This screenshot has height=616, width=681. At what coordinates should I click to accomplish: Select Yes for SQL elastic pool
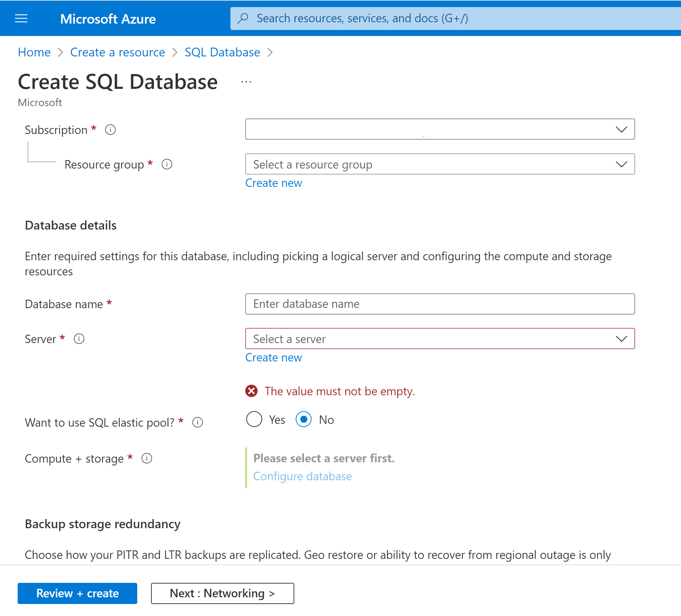tap(254, 419)
